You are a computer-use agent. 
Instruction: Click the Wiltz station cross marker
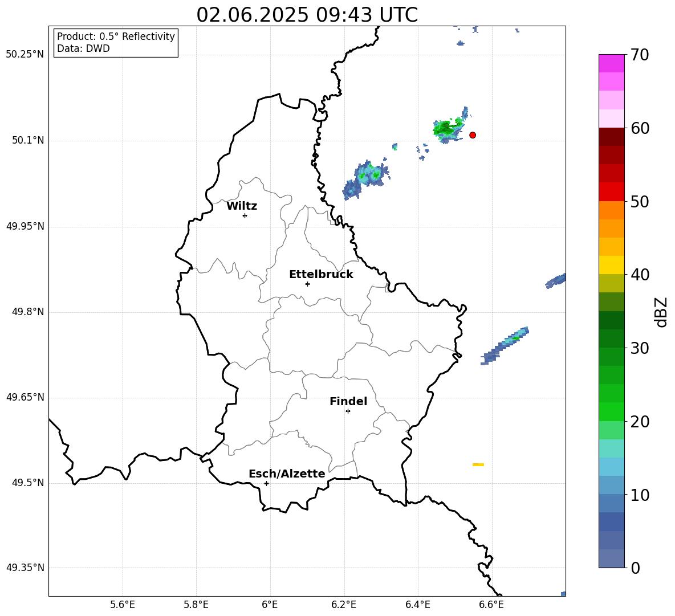tap(245, 215)
